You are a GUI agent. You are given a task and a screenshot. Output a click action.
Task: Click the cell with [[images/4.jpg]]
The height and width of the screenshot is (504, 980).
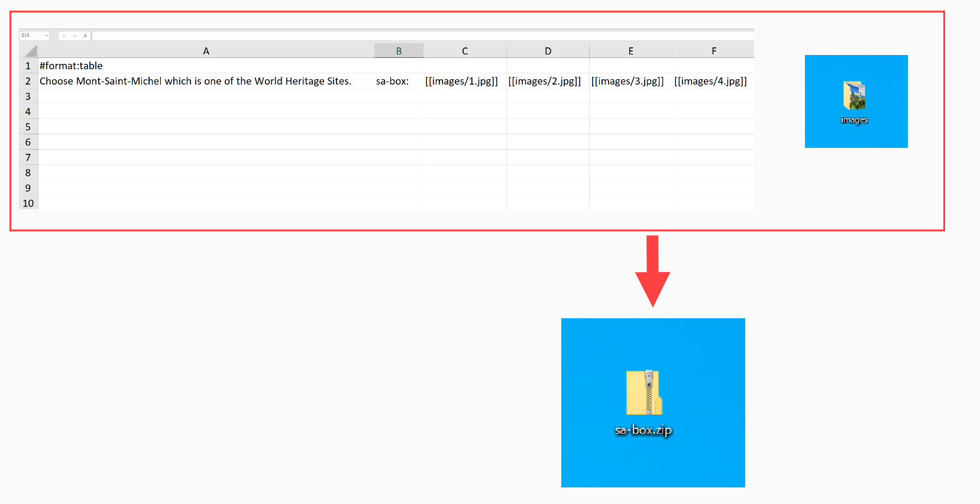[x=713, y=81]
